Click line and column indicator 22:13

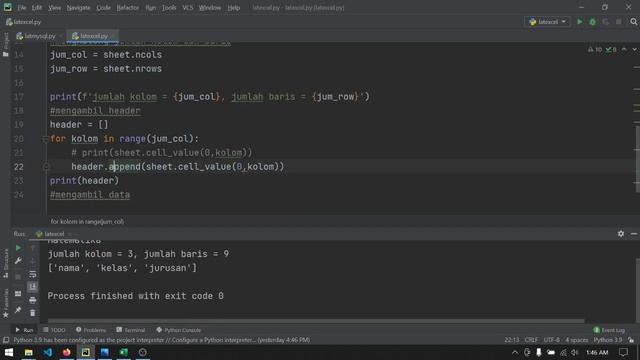[x=512, y=340]
